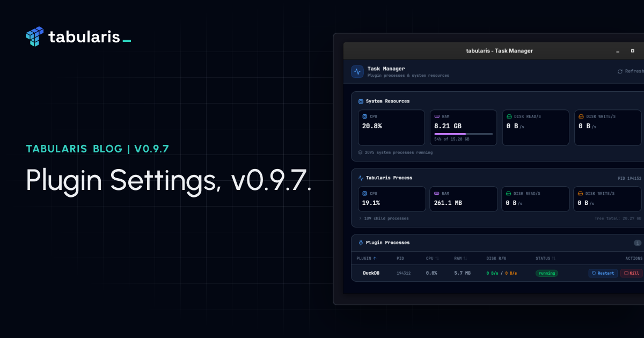Click the system CPU value 20.8%
The height and width of the screenshot is (338, 644).
[x=372, y=126]
